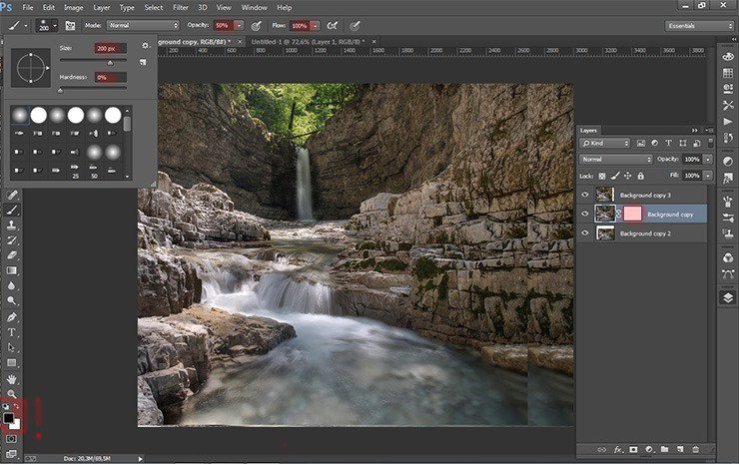Toggle visibility of Background copy layer
The height and width of the screenshot is (464, 739).
[586, 213]
